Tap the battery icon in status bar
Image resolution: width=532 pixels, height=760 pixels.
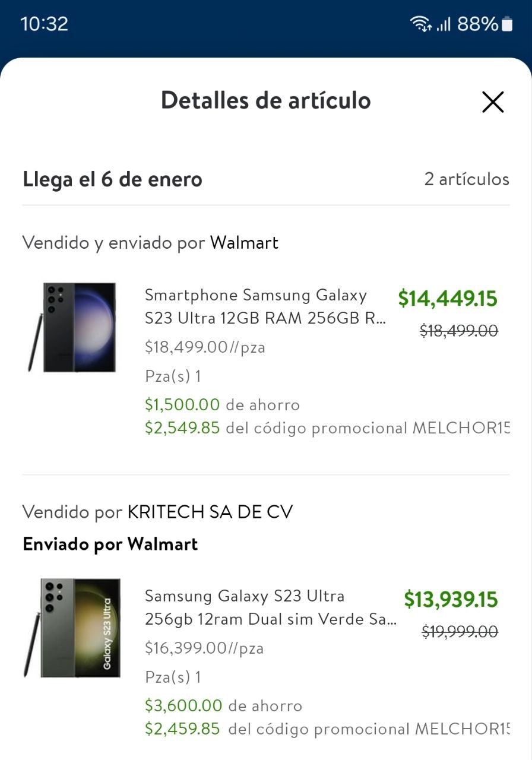(x=506, y=24)
